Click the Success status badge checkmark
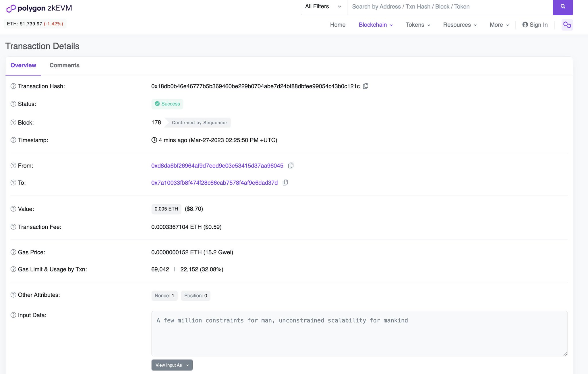Viewport: 588px width, 374px height. click(157, 104)
